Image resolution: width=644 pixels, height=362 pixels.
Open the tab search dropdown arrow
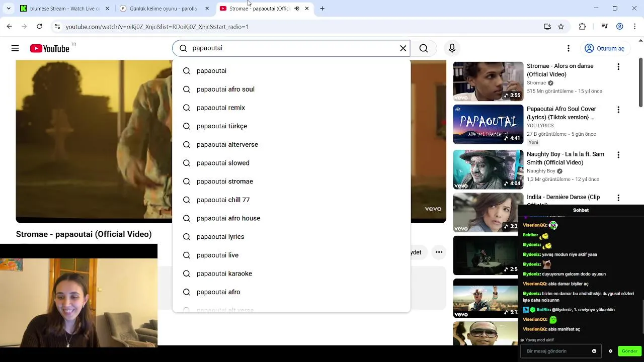tap(9, 9)
